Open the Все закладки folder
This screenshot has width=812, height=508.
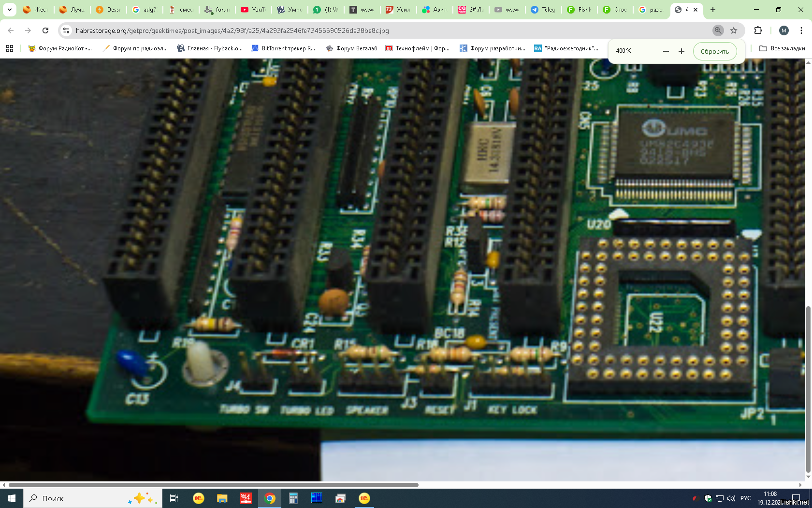(782, 48)
